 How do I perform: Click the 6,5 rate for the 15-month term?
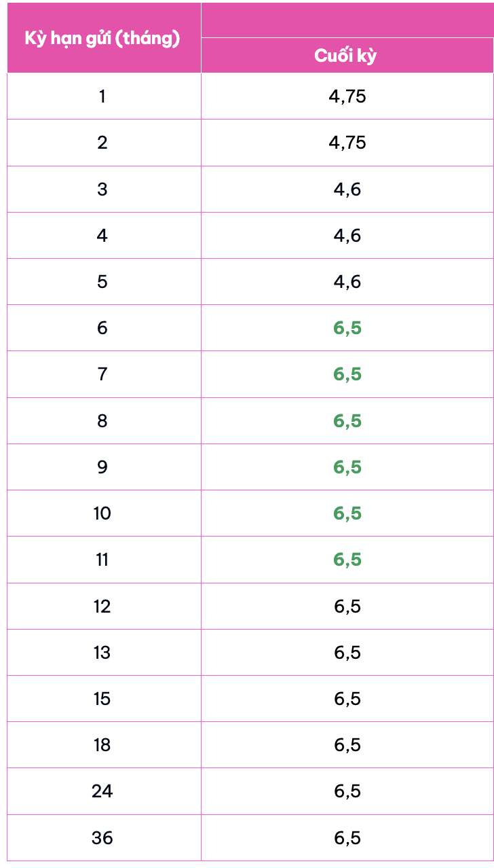(347, 699)
